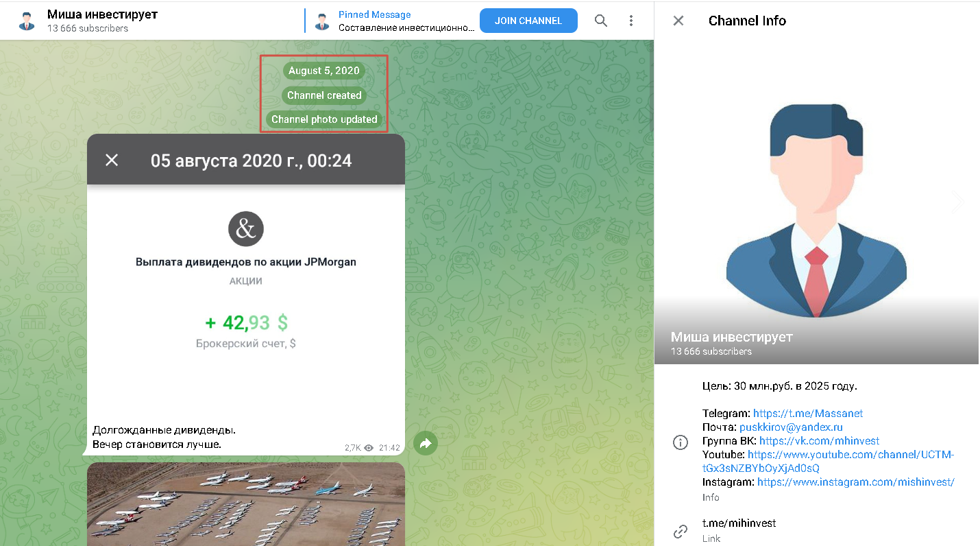Open the large channel profile photo

(817, 202)
